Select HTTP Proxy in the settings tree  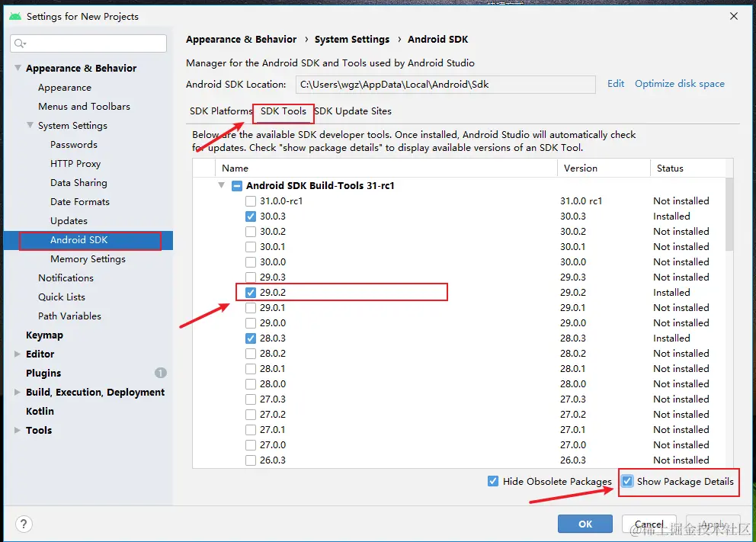tap(75, 163)
